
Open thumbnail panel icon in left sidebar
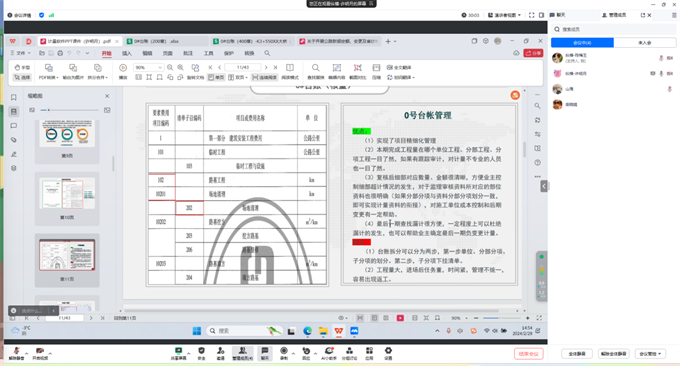click(x=13, y=111)
